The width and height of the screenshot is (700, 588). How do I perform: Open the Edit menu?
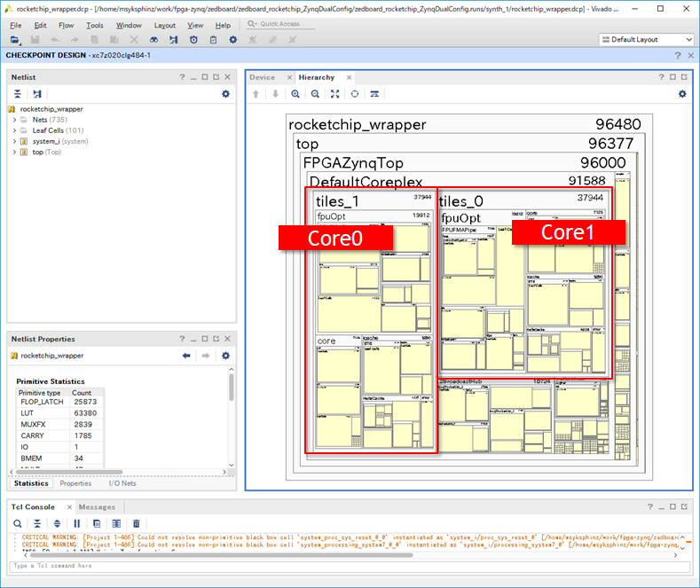pos(41,26)
